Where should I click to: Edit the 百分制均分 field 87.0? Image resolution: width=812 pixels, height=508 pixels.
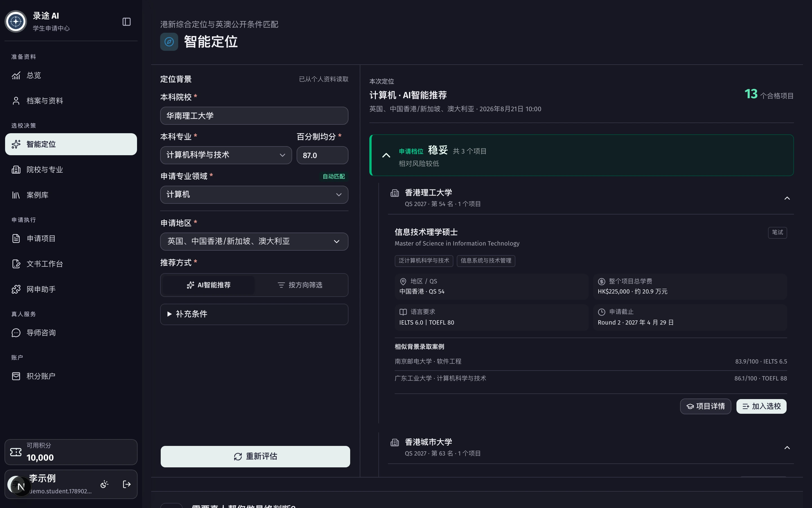322,155
